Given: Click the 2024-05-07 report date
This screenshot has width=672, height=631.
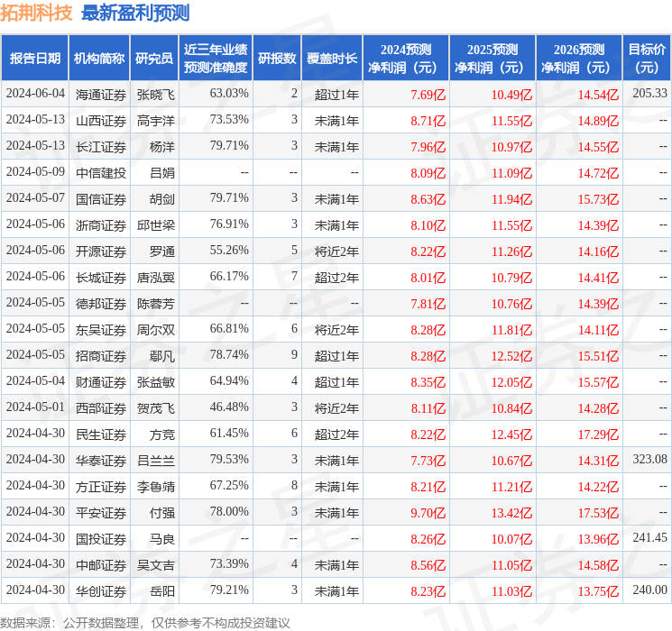Looking at the screenshot, I should (35, 198).
